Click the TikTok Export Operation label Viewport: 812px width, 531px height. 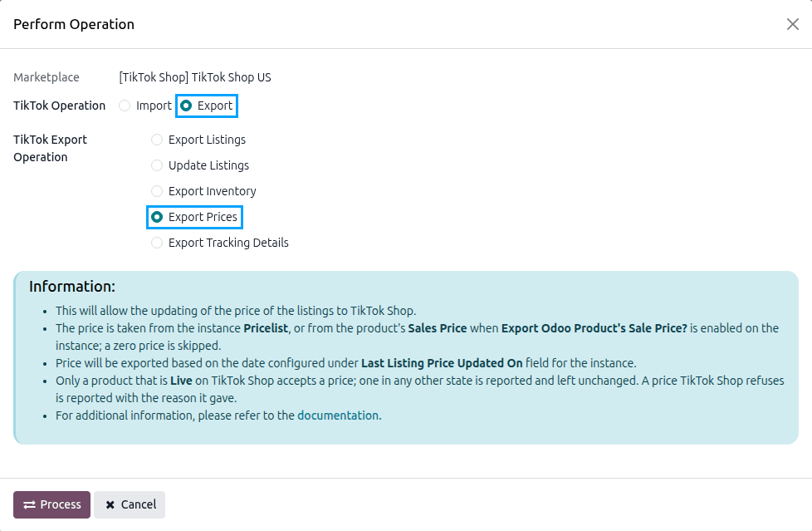tap(51, 148)
